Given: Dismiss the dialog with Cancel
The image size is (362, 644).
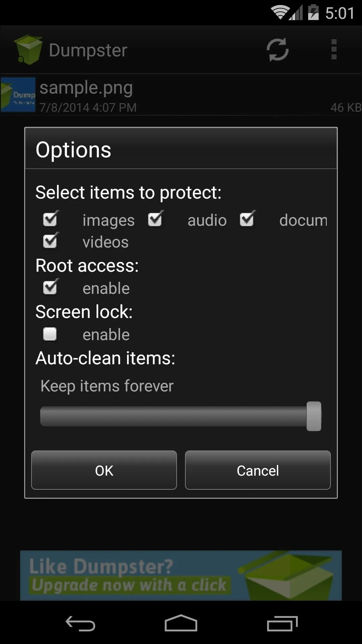Looking at the screenshot, I should pos(258,470).
